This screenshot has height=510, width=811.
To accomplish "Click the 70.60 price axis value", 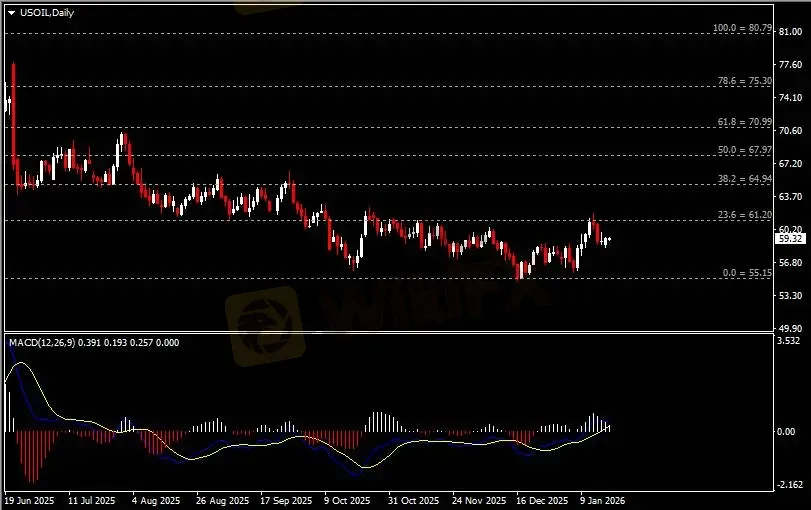I will 790,131.
